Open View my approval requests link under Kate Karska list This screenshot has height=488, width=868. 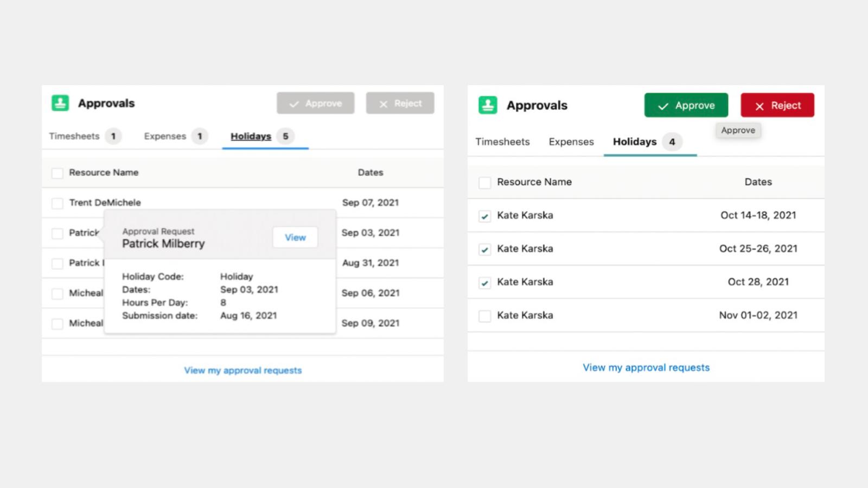[x=646, y=368]
